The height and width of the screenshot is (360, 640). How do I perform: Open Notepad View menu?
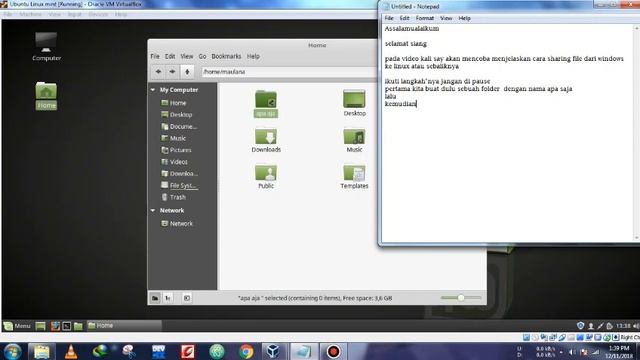point(446,18)
